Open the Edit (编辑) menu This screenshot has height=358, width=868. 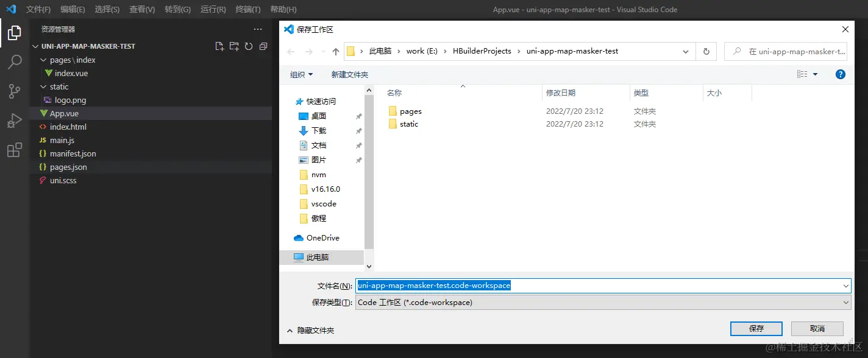point(73,9)
